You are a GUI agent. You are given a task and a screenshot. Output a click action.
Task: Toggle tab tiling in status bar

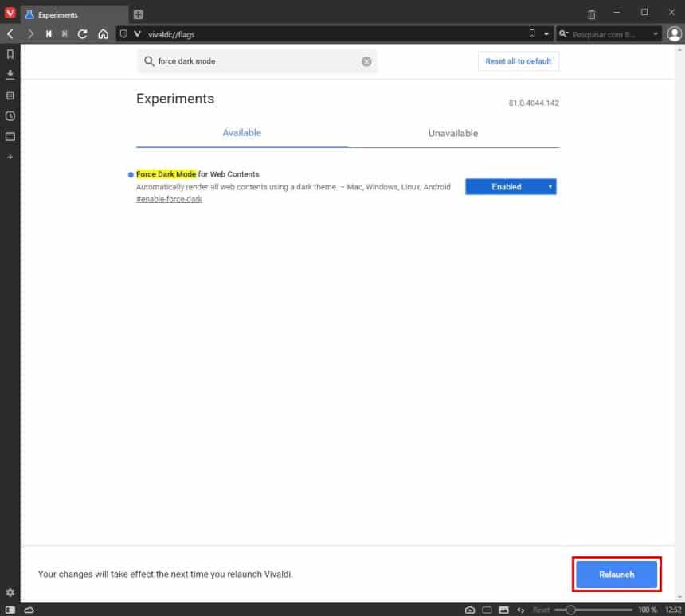[x=487, y=610]
